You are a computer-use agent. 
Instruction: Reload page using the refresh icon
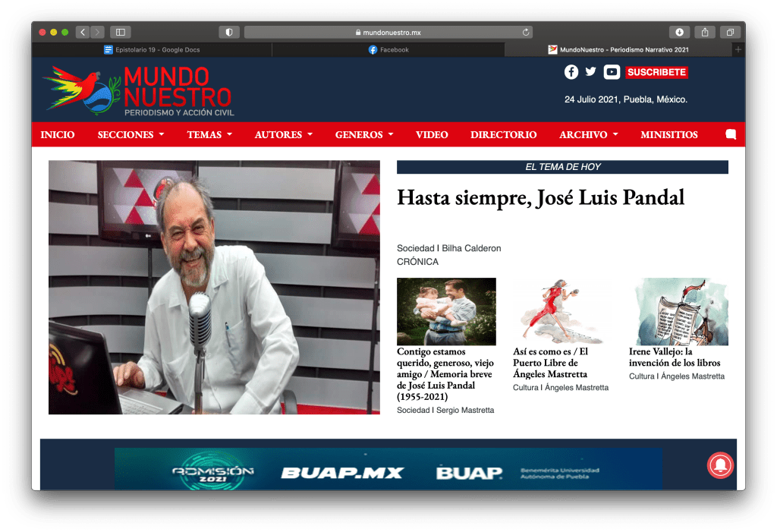coord(526,32)
